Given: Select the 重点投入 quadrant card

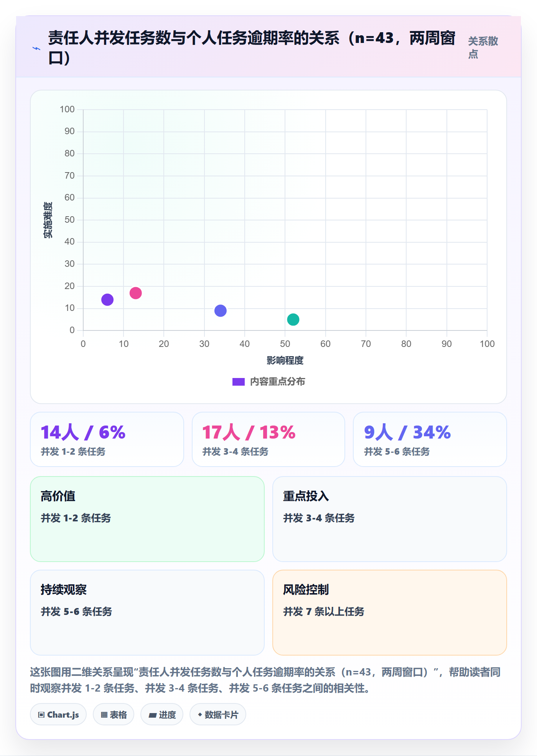Looking at the screenshot, I should [x=390, y=519].
